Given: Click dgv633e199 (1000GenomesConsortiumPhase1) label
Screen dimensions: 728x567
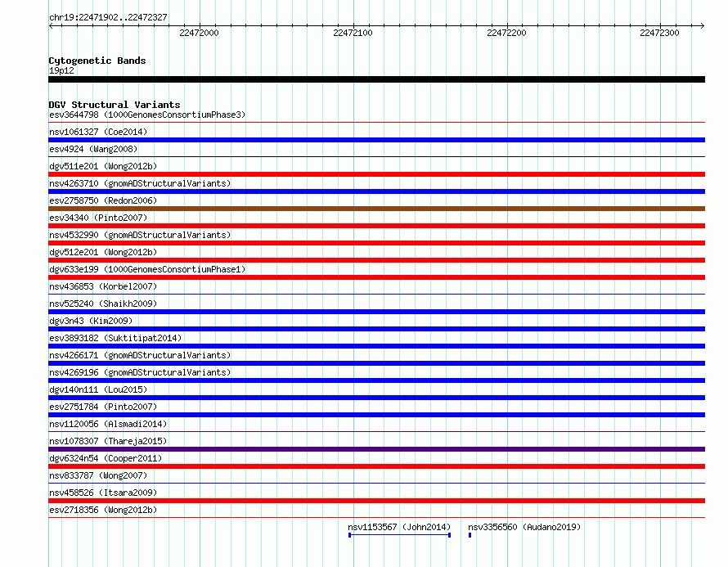Looking at the screenshot, I should pyautogui.click(x=147, y=269).
